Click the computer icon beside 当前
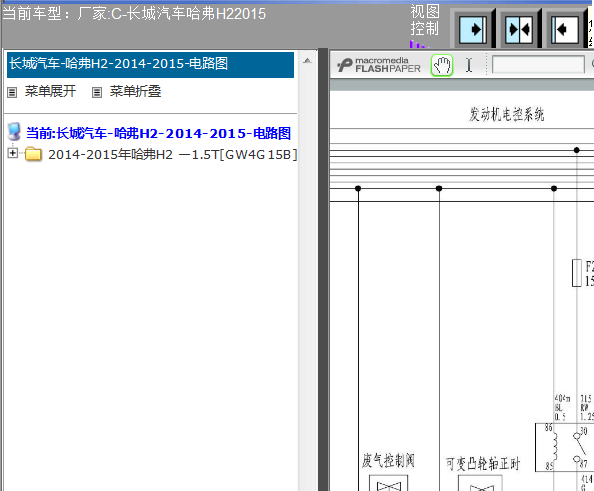Image resolution: width=594 pixels, height=491 pixels. coord(14,131)
